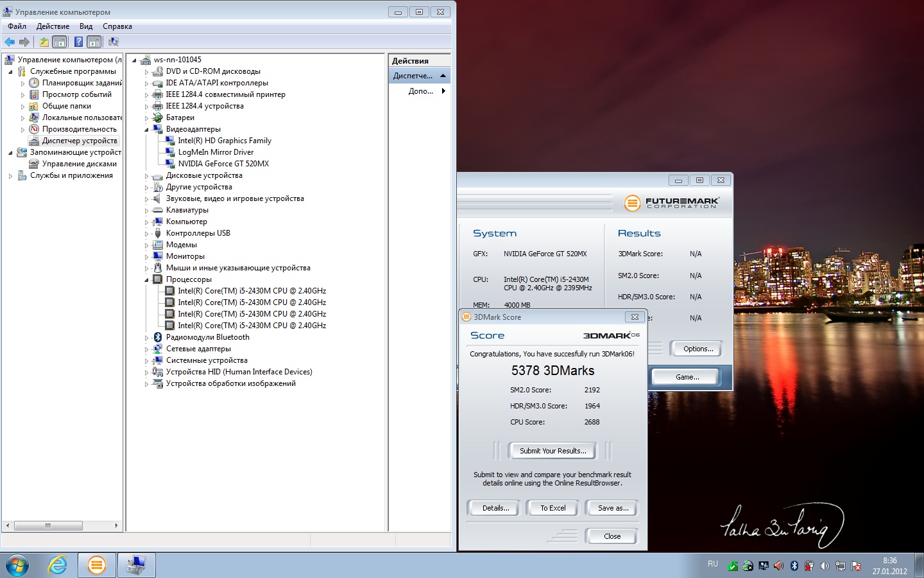This screenshot has width=924, height=578.
Task: Toggle the Action pane toolbar button
Action: pyautogui.click(x=94, y=42)
